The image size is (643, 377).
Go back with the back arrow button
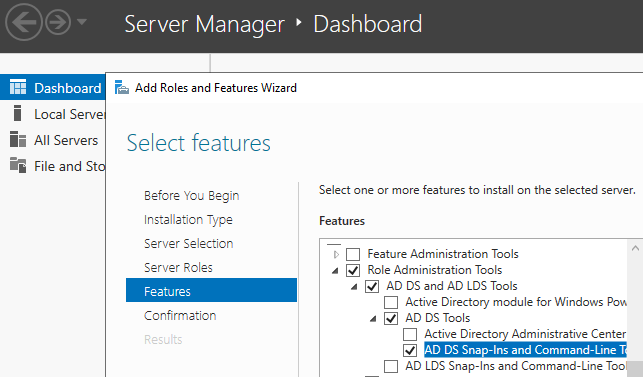(x=23, y=22)
